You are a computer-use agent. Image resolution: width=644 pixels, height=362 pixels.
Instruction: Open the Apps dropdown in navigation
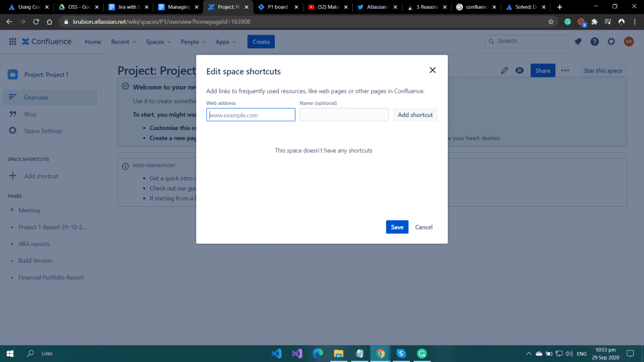pyautogui.click(x=226, y=42)
